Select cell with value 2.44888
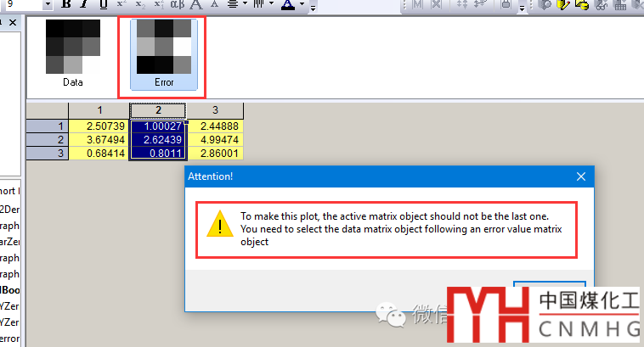Image resolution: width=644 pixels, height=347 pixels. (x=215, y=126)
